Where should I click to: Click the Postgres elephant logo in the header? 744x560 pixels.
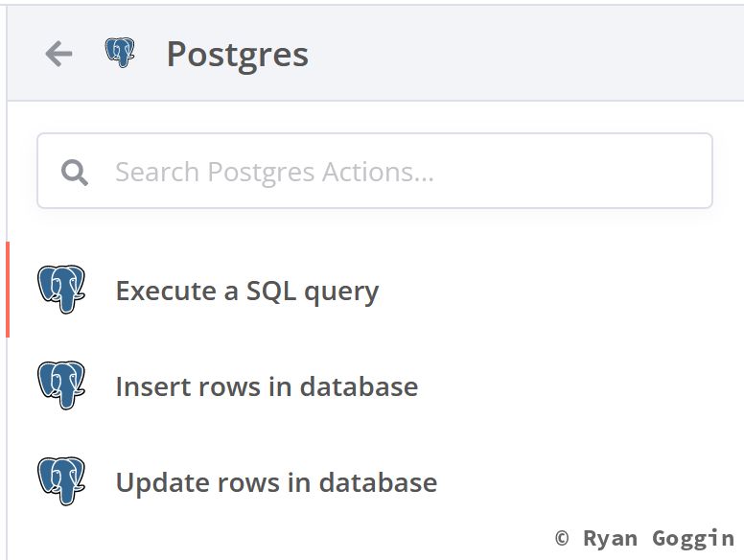pos(120,53)
